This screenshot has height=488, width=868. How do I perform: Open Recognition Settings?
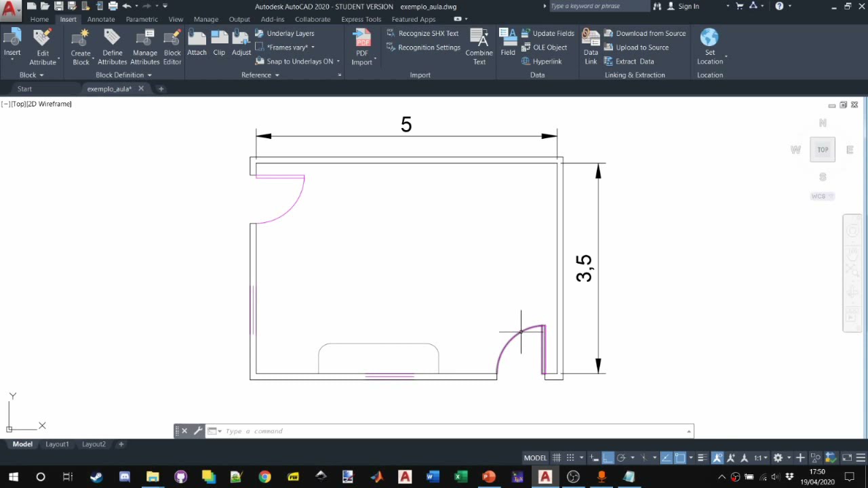coord(423,47)
